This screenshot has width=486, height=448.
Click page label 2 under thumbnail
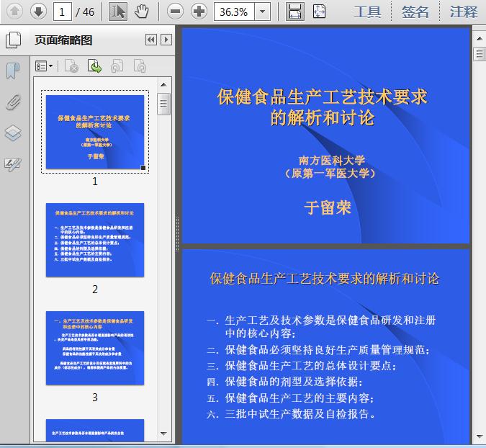(95, 290)
